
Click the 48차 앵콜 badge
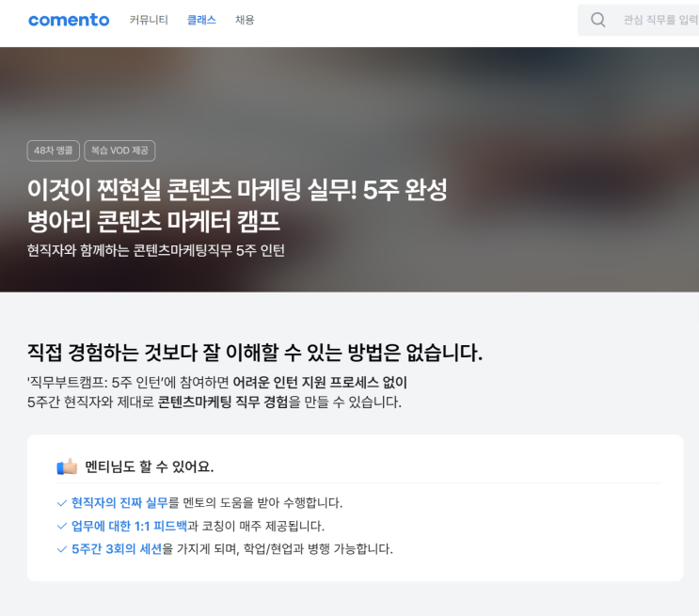[x=53, y=150]
